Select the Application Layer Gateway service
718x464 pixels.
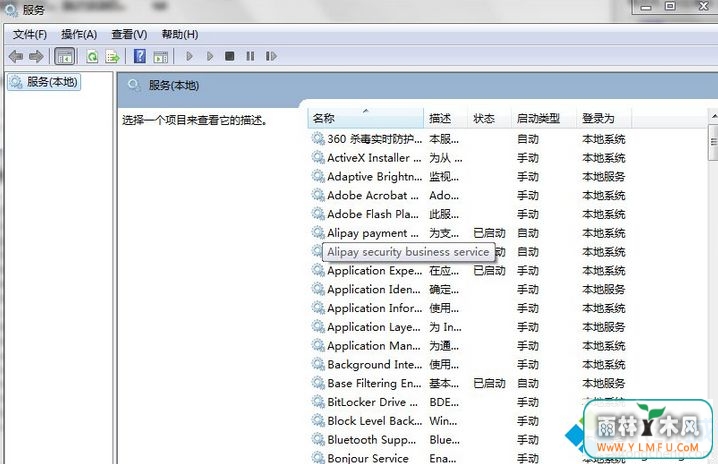[x=469, y=327]
